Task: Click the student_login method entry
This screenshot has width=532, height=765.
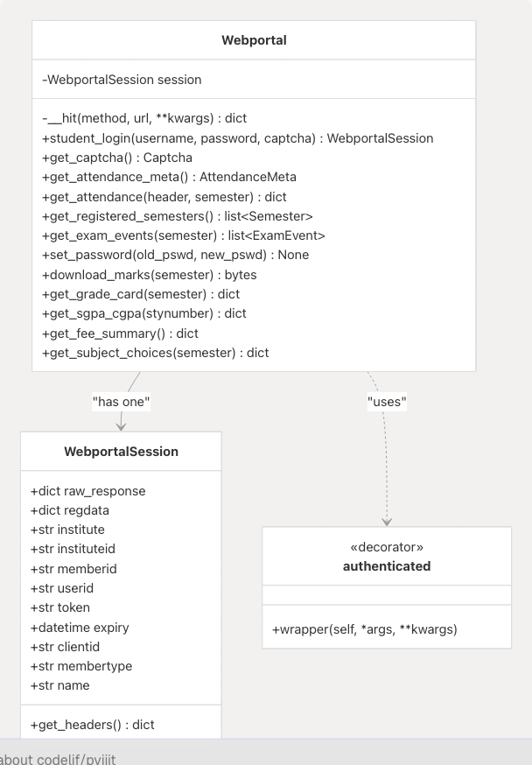Action: (x=237, y=138)
